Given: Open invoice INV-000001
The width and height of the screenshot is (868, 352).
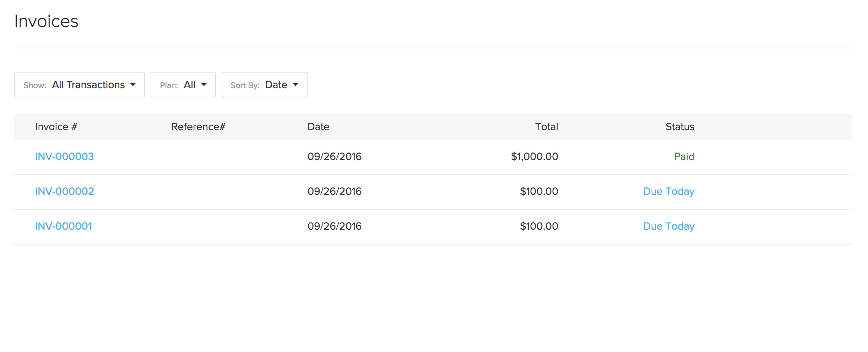Looking at the screenshot, I should click(x=63, y=226).
